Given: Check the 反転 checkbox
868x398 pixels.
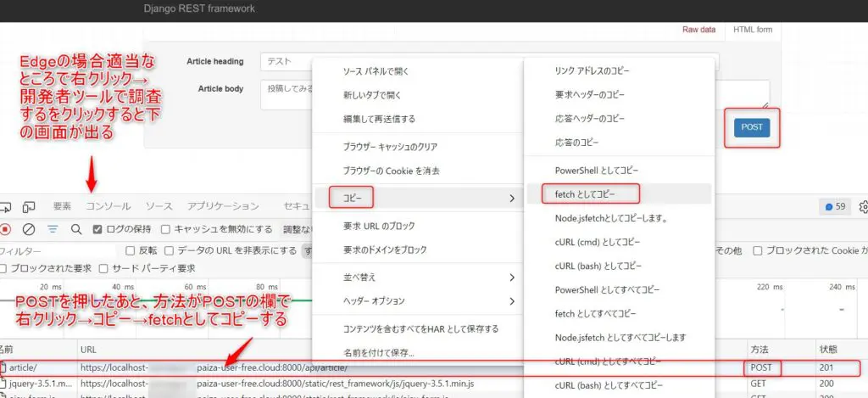Looking at the screenshot, I should click(x=130, y=250).
